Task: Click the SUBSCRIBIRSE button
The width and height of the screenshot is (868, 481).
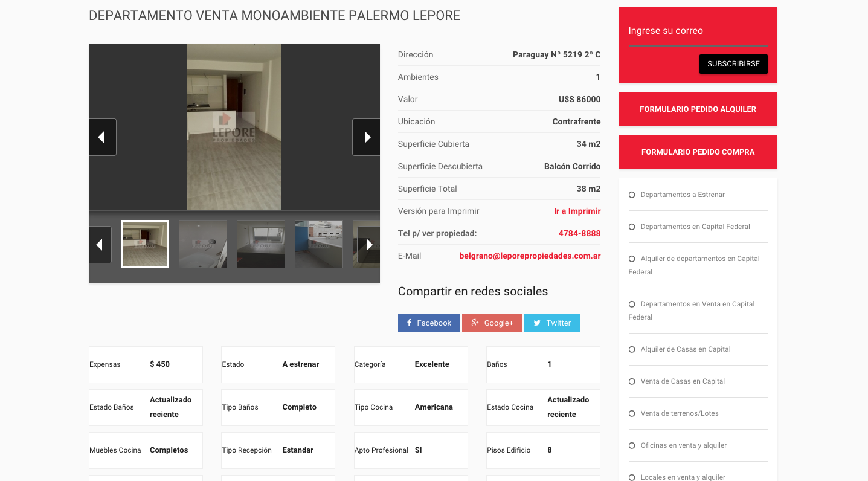Action: click(x=733, y=64)
